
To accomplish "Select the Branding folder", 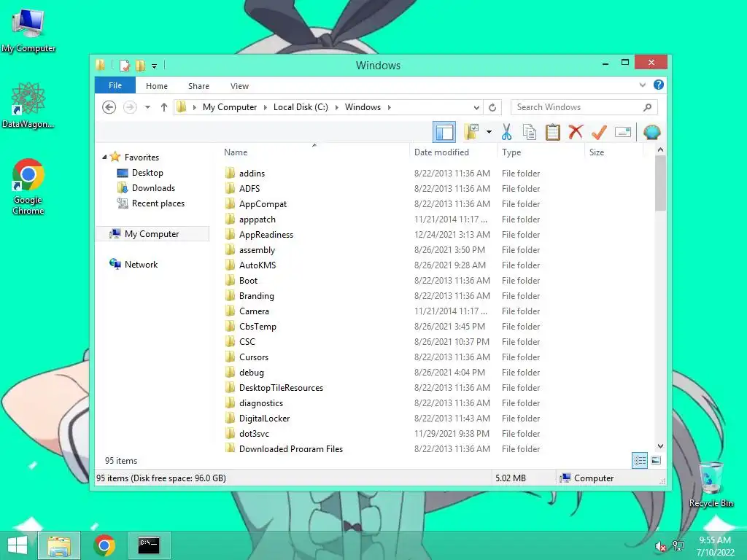I will (x=256, y=296).
